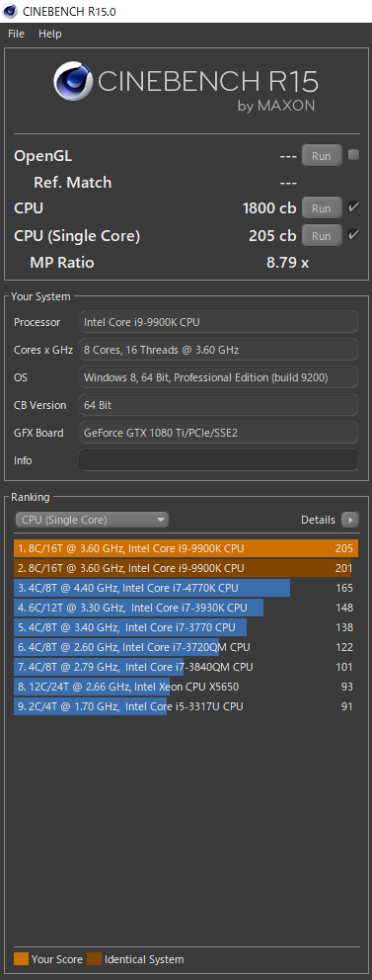Click the empty Info input field

(218, 460)
